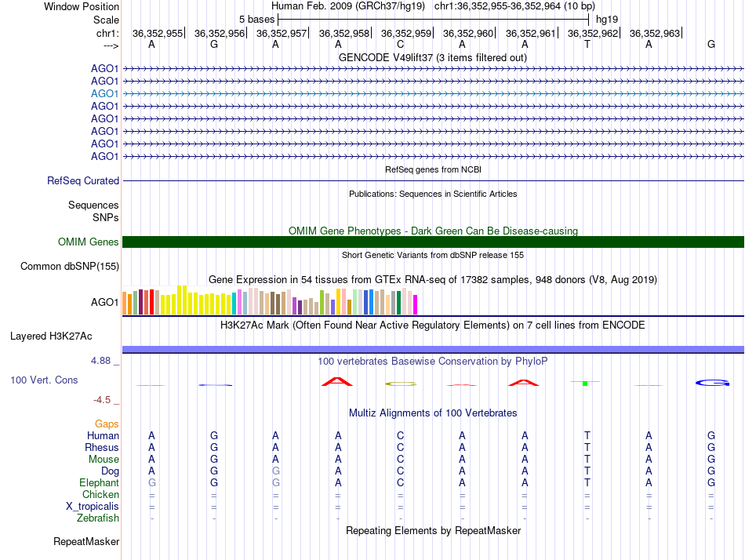The height and width of the screenshot is (560, 745).
Task: Select the Chicken species label
Action: tap(100, 494)
